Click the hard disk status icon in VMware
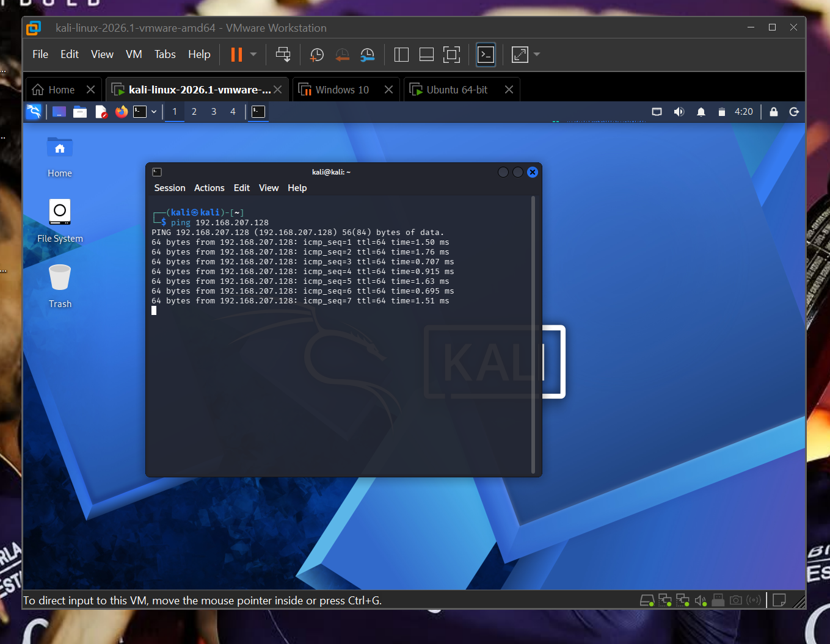 (x=647, y=601)
